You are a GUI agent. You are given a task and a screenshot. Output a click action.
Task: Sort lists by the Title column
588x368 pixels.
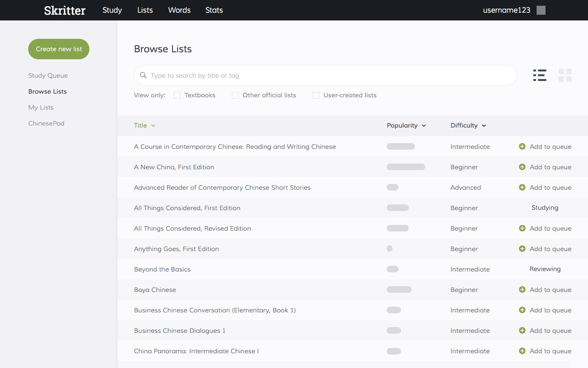[x=145, y=126]
